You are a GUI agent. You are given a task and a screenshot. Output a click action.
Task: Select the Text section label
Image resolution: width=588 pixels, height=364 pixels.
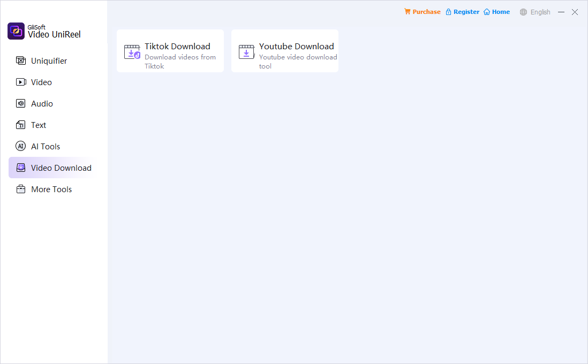(x=38, y=125)
